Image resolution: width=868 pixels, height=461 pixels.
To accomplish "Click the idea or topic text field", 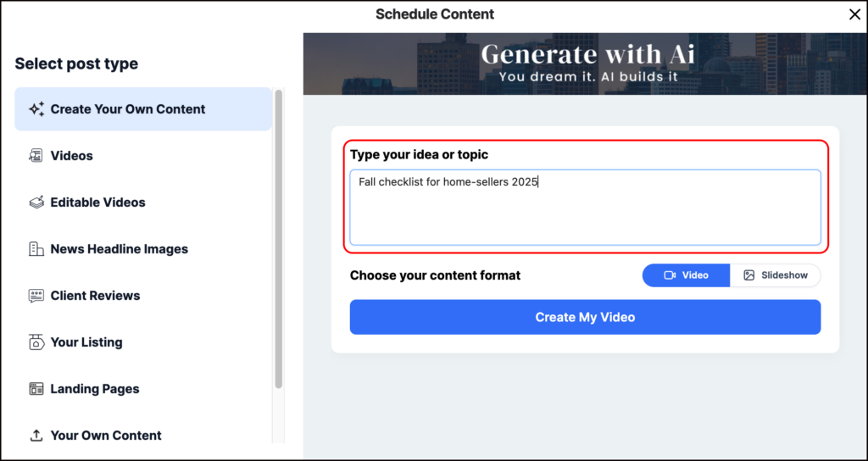I will 585,208.
